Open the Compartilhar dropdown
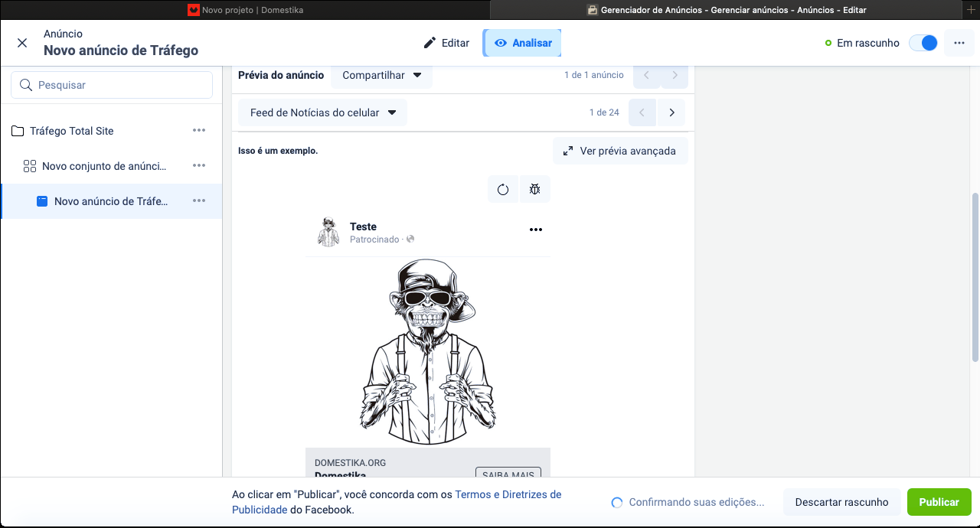 click(382, 75)
